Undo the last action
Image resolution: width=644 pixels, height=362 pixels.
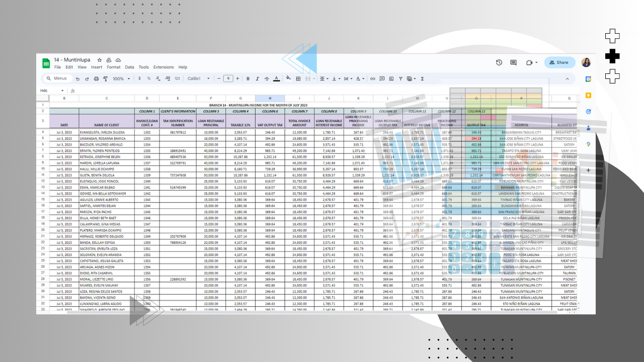point(77,79)
